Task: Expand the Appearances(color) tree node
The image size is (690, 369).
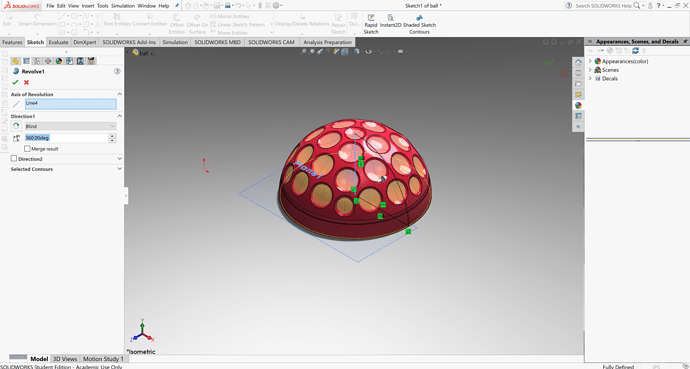Action: [x=590, y=62]
